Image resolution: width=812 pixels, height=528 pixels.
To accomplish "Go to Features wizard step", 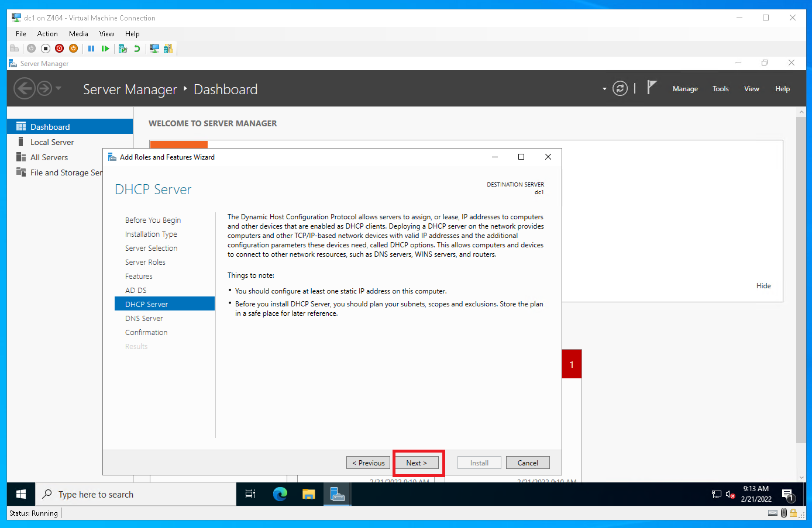I will 139,276.
